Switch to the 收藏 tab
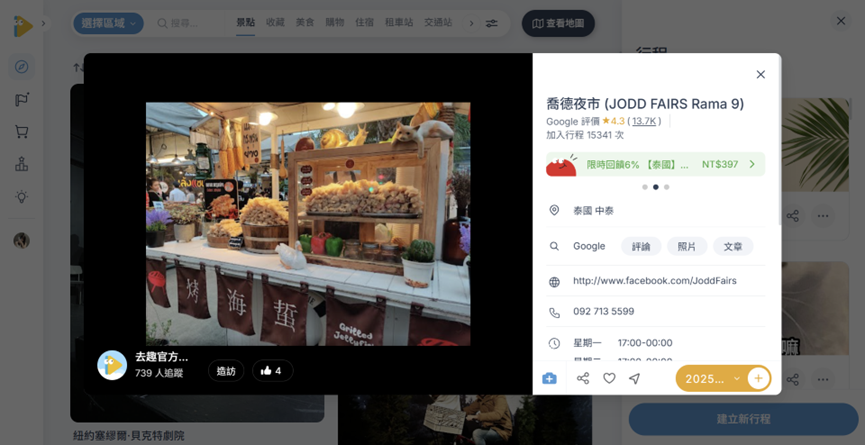 click(275, 23)
